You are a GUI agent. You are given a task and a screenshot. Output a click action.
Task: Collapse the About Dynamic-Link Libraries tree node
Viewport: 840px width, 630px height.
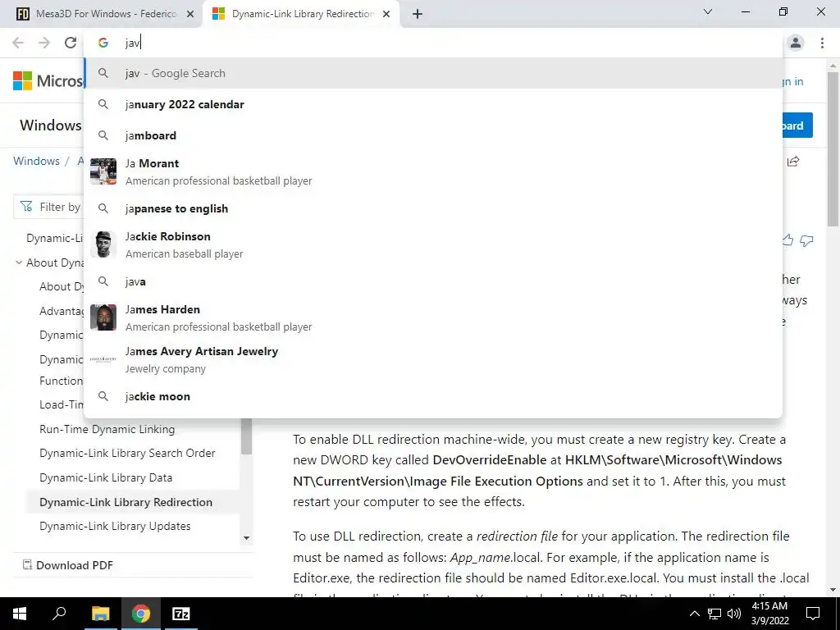coord(19,262)
